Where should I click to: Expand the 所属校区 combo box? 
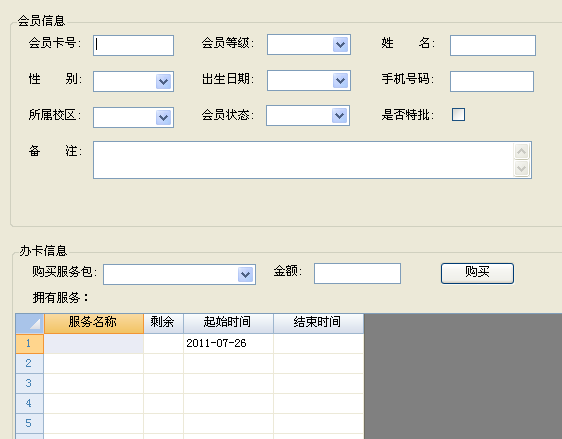click(163, 118)
